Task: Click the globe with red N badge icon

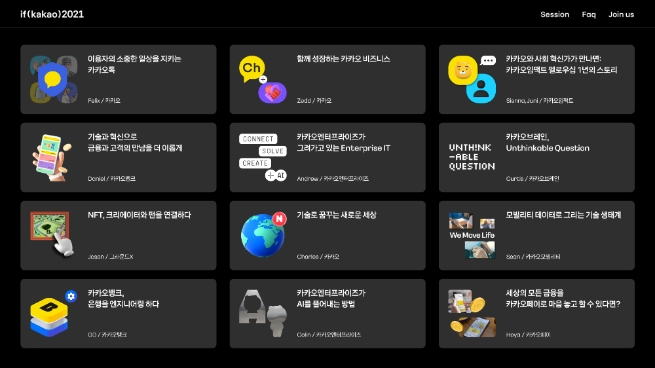Action: pyautogui.click(x=264, y=235)
